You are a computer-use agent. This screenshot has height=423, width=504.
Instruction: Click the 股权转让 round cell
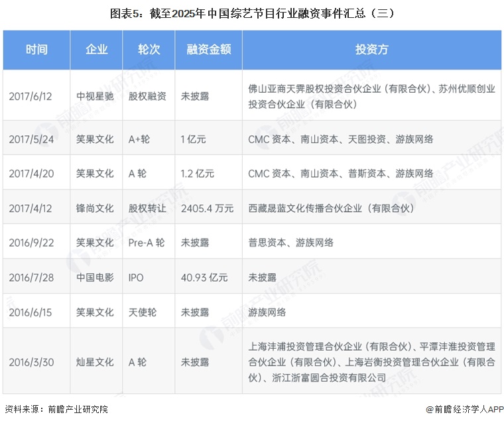tap(147, 208)
